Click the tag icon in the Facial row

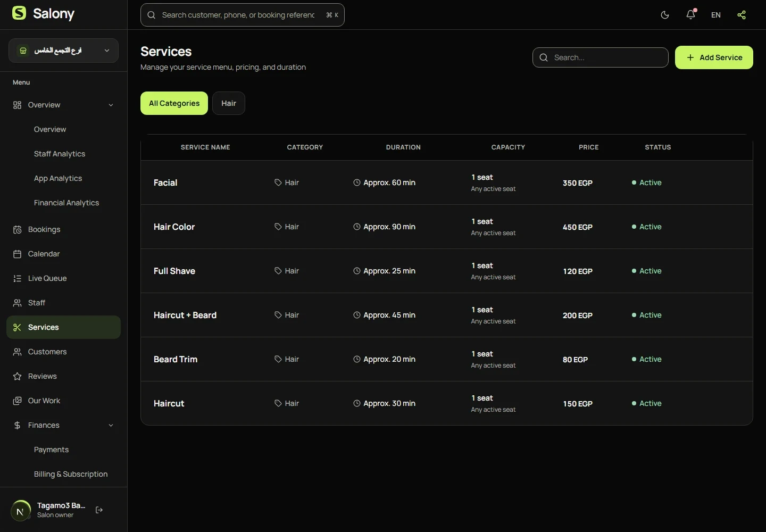(x=278, y=182)
